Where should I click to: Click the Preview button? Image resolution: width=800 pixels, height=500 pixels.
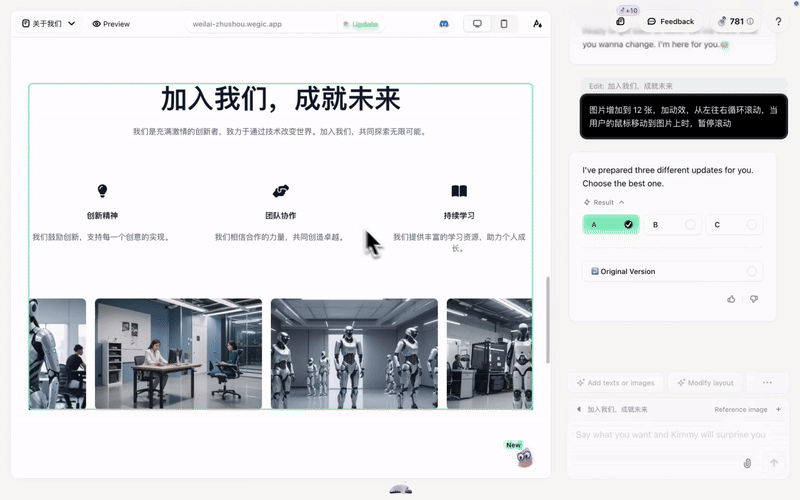click(111, 23)
